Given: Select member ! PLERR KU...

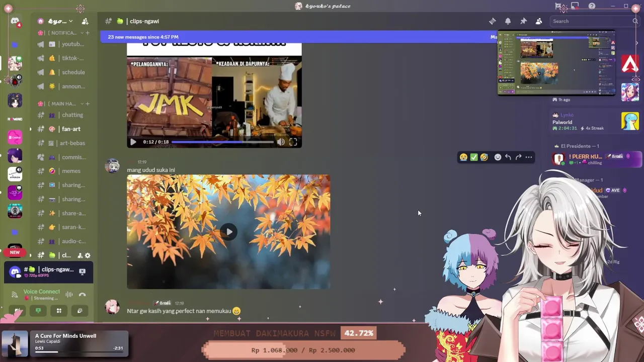Looking at the screenshot, I should 596,159.
